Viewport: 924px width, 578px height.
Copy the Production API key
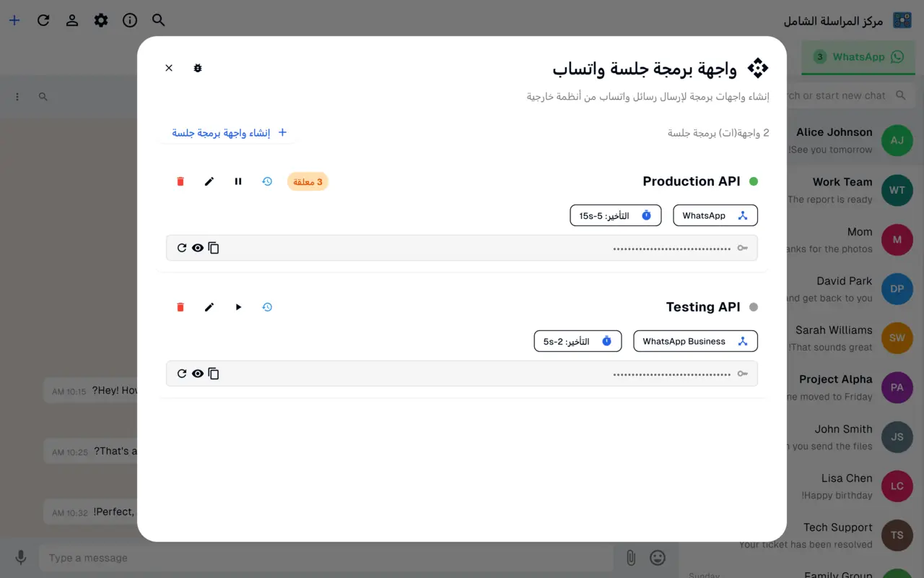tap(214, 248)
